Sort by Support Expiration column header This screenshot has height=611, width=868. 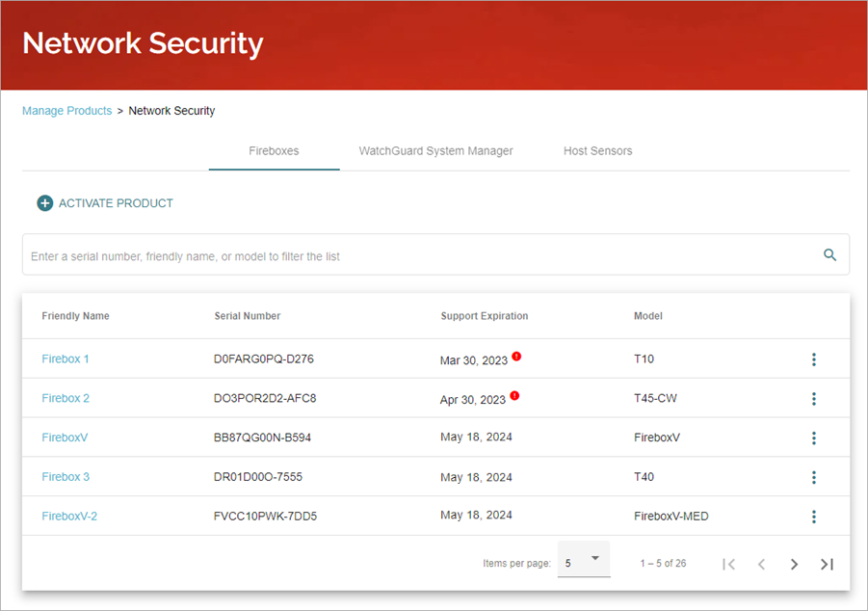point(484,316)
